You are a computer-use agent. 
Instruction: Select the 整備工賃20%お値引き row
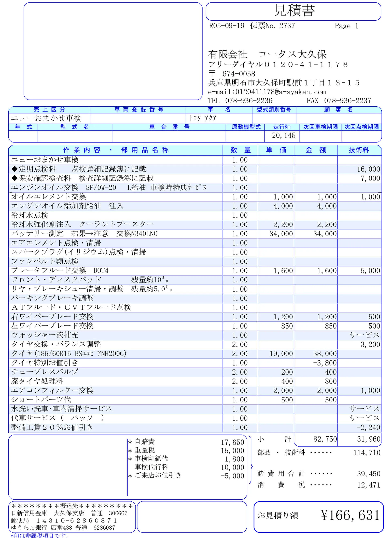pos(195,428)
